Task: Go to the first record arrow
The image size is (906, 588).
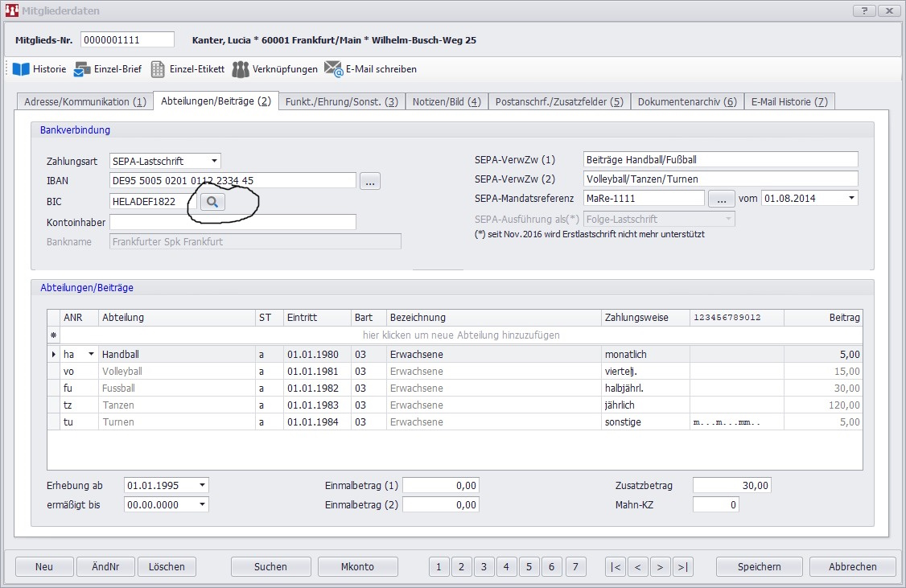Action: coord(616,567)
